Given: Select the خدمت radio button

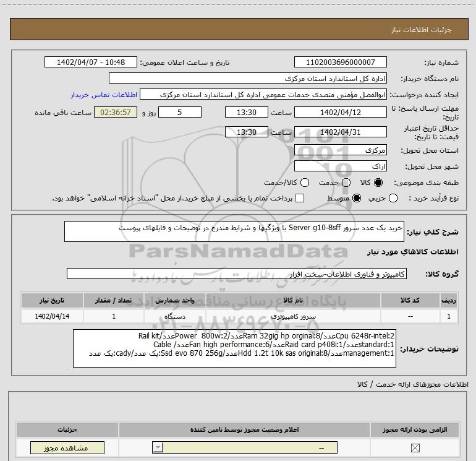Looking at the screenshot, I should pyautogui.click(x=346, y=183).
